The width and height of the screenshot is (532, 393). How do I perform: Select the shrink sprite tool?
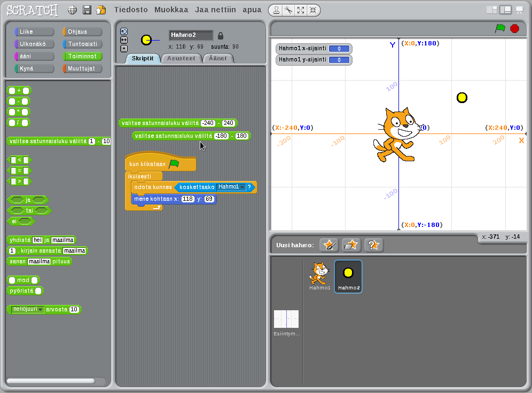(x=313, y=11)
